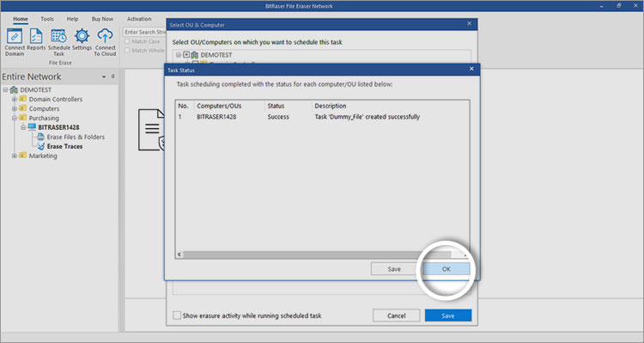The width and height of the screenshot is (644, 343).
Task: Click the Enter Search String field
Action: coord(144,32)
